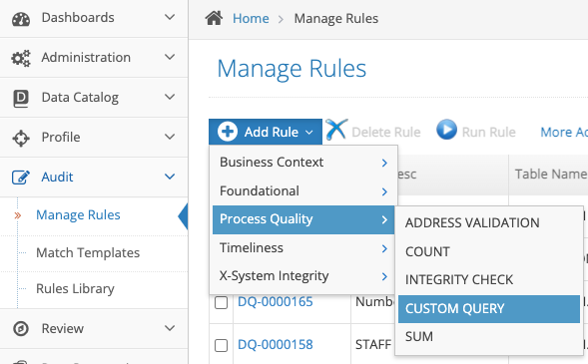Choose INTEGRITY CHECK rule type
588x364 pixels.
tap(489, 280)
